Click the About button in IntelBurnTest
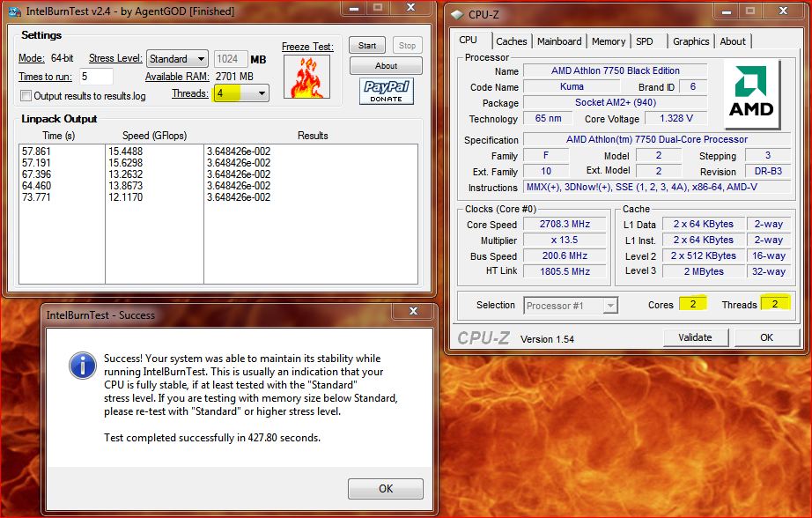Image resolution: width=812 pixels, height=518 pixels. (386, 66)
